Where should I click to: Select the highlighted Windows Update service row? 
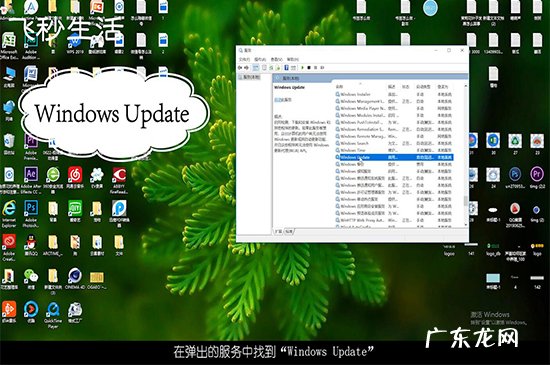394,157
